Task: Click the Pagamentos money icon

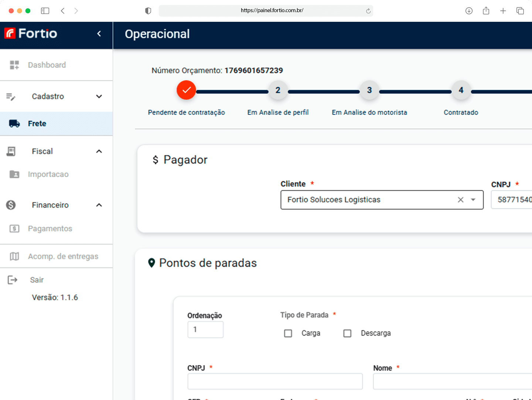Action: tap(14, 229)
